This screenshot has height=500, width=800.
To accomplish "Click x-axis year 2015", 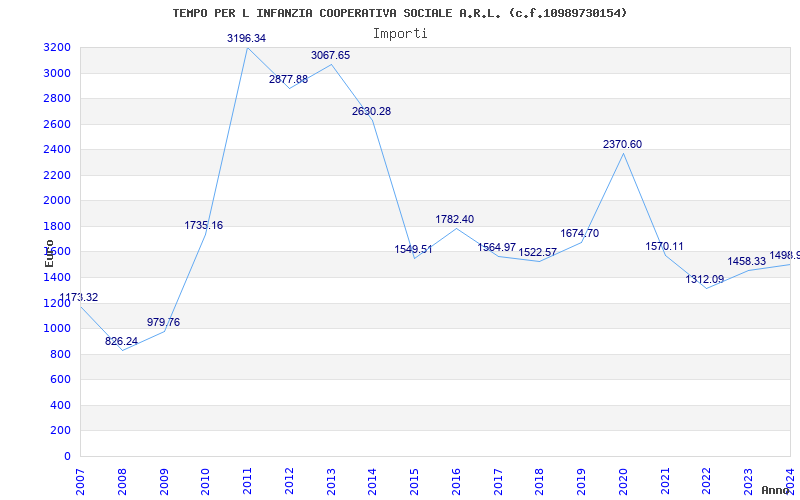I will (x=414, y=482).
